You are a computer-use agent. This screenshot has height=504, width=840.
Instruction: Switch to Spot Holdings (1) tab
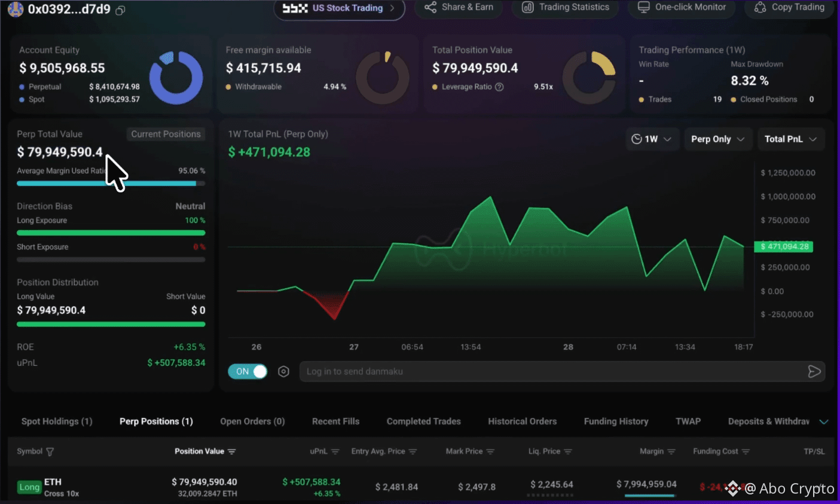(x=57, y=421)
